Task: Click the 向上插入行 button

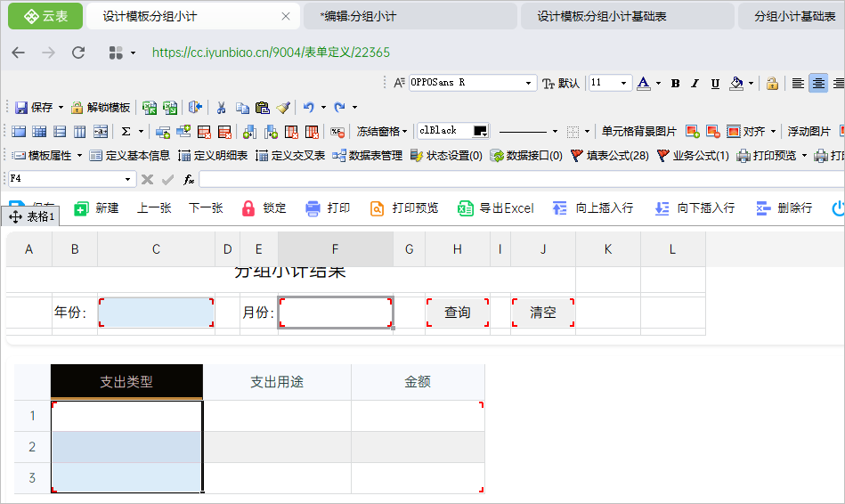Action: 593,208
